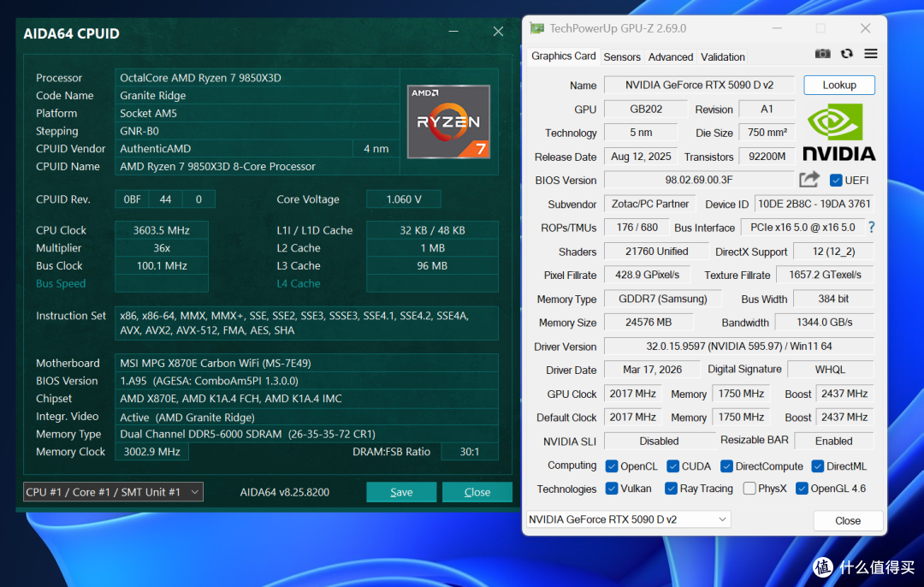
Task: Click the AMD Ryzen 7 badge
Action: (448, 122)
